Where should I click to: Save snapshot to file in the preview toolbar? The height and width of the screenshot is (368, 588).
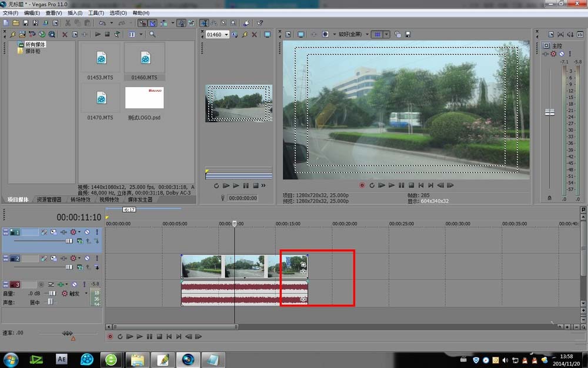click(x=407, y=34)
